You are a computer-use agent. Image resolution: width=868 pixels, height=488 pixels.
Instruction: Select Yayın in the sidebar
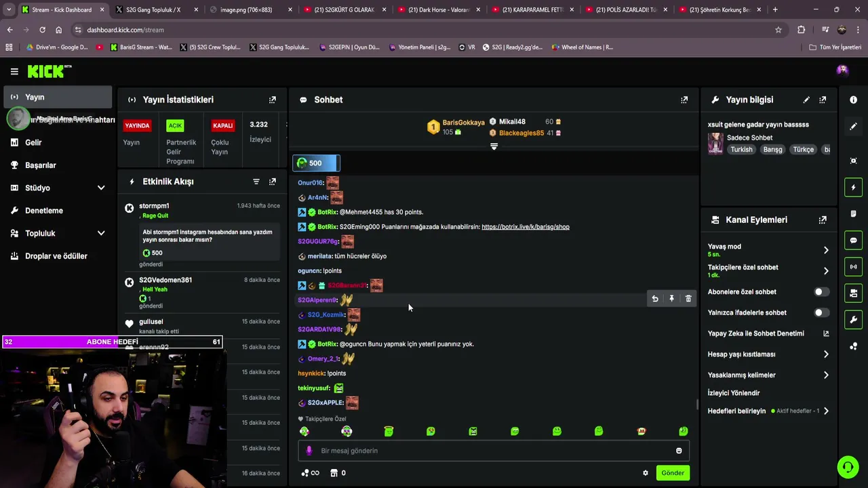[58, 97]
